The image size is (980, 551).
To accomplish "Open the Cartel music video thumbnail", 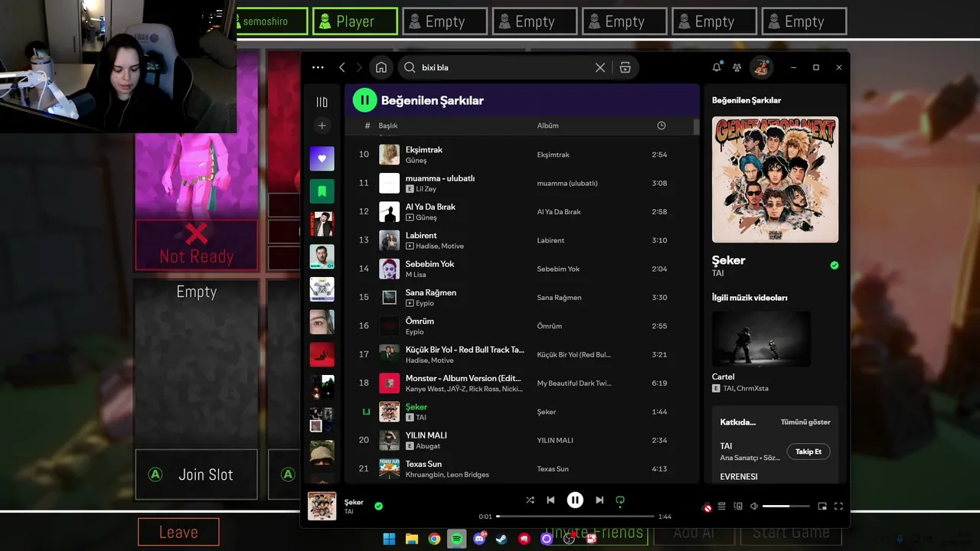I will (761, 338).
